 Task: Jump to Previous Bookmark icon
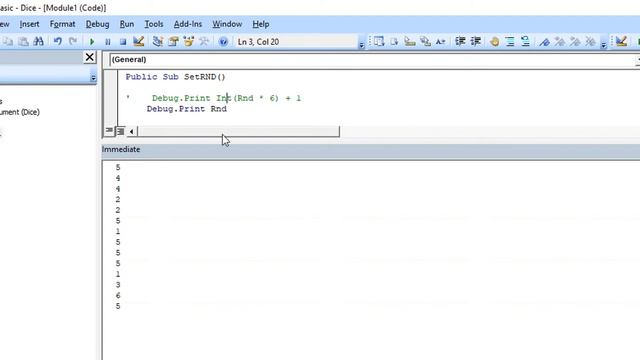575,42
